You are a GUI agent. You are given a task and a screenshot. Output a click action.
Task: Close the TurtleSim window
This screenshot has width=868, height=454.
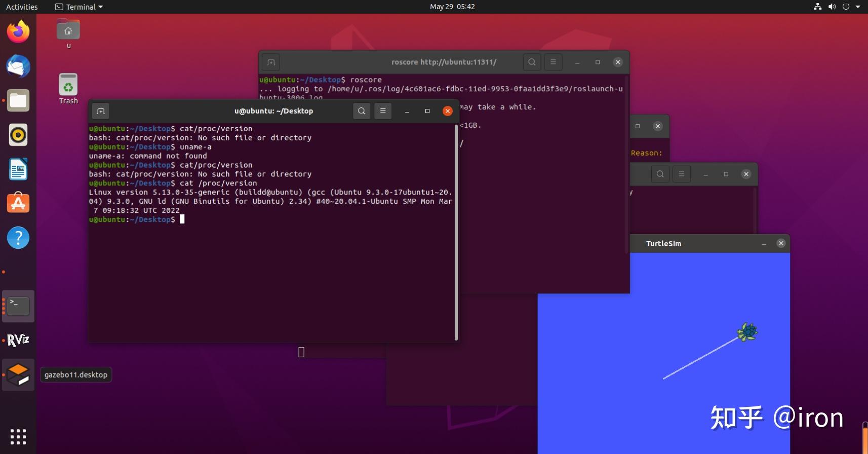point(781,243)
